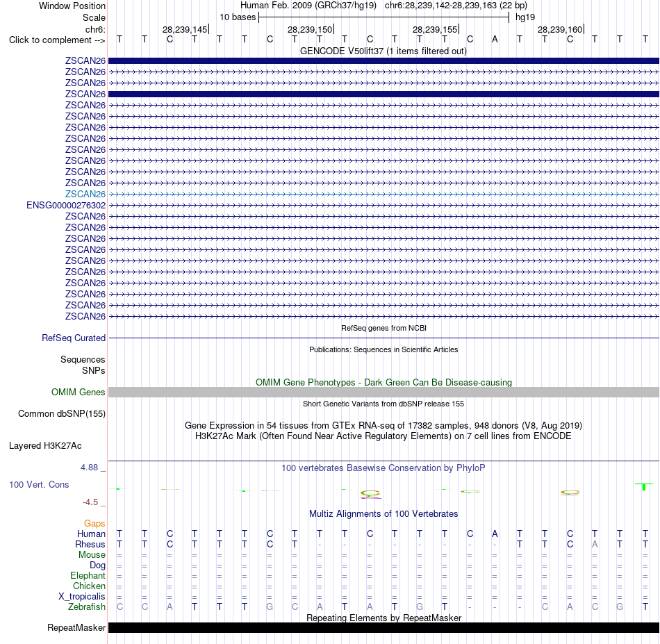Image resolution: width=660 pixels, height=644 pixels.
Task: Click 'Repeating Elements by RepeatMasker' title
Action: pos(383,618)
